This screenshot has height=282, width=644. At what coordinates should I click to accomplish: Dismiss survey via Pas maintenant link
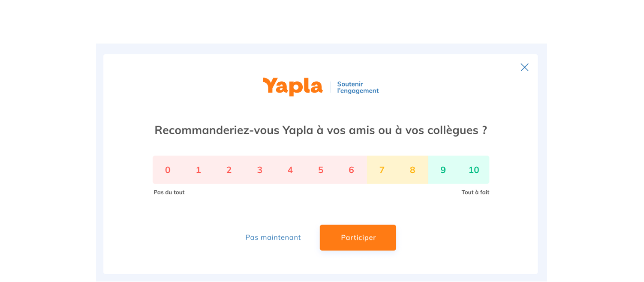coord(273,237)
